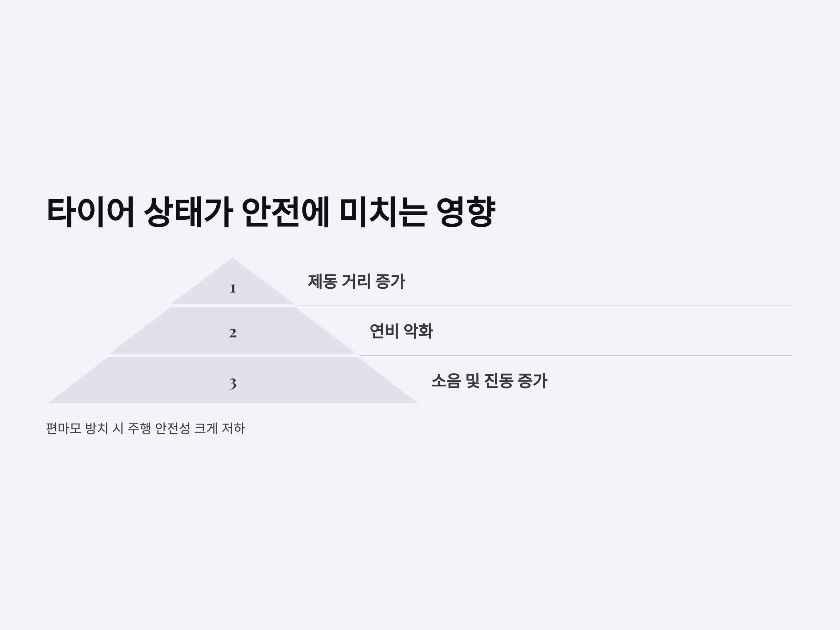Select the numeral 3 inside the pyramid
This screenshot has height=630, width=840.
tap(233, 384)
